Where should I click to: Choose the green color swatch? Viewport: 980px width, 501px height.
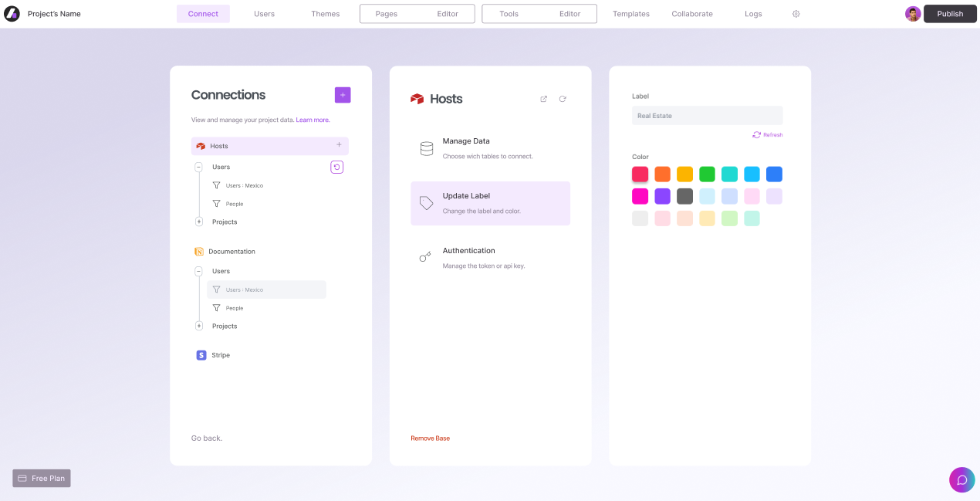click(x=707, y=174)
